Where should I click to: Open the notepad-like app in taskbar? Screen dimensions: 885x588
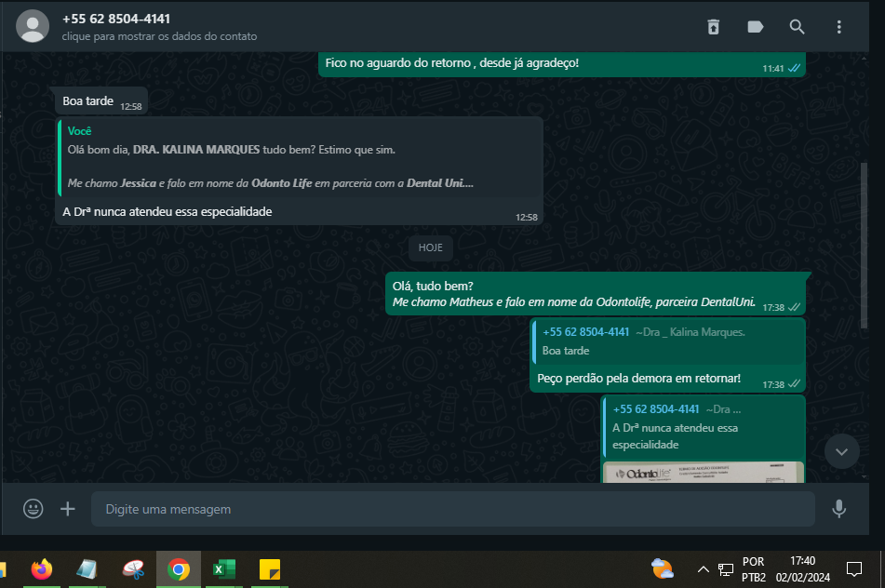point(87,569)
